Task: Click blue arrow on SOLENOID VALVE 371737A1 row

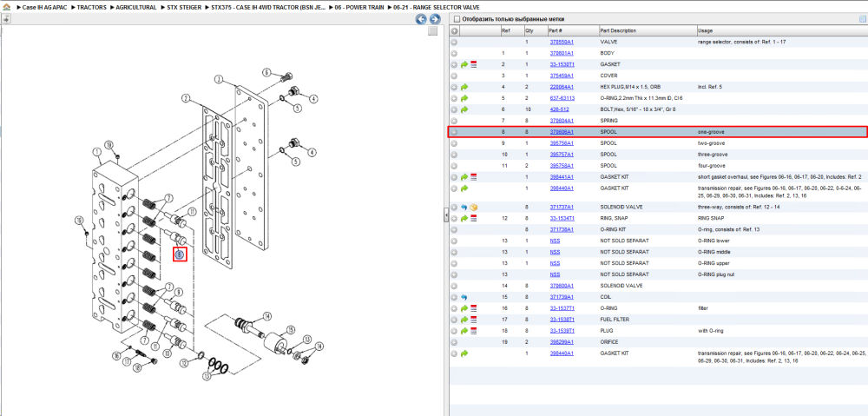Action: (x=464, y=208)
